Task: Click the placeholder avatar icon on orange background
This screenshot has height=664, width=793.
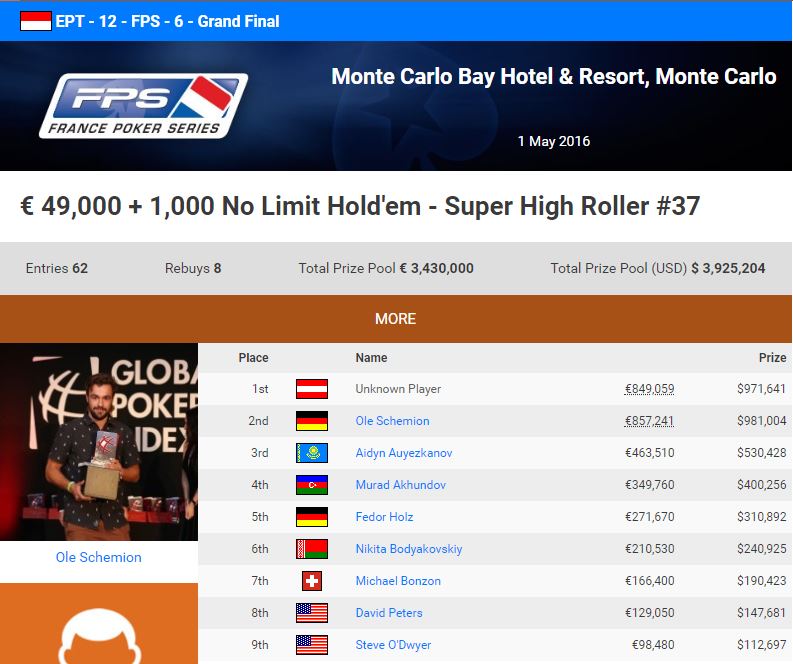Action: (99, 636)
